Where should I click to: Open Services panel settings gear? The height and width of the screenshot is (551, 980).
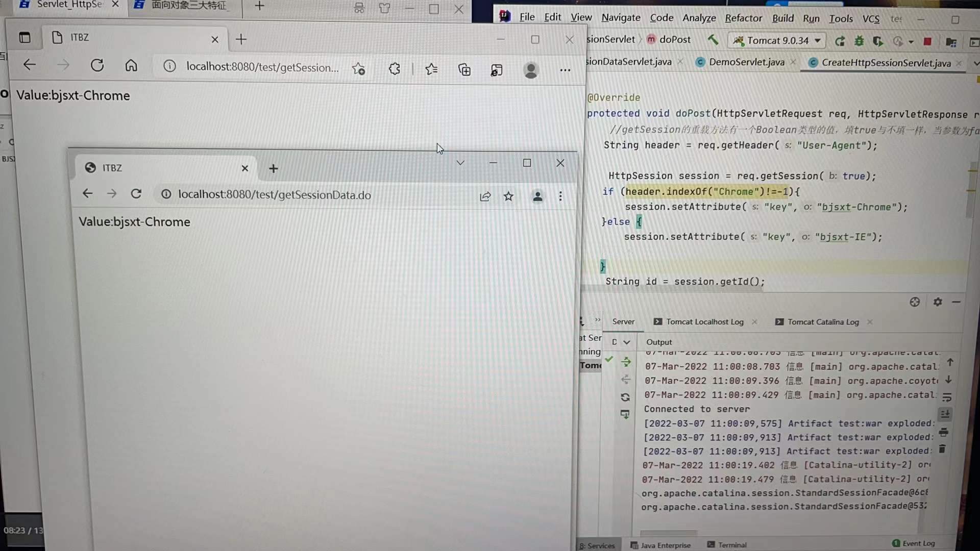938,302
